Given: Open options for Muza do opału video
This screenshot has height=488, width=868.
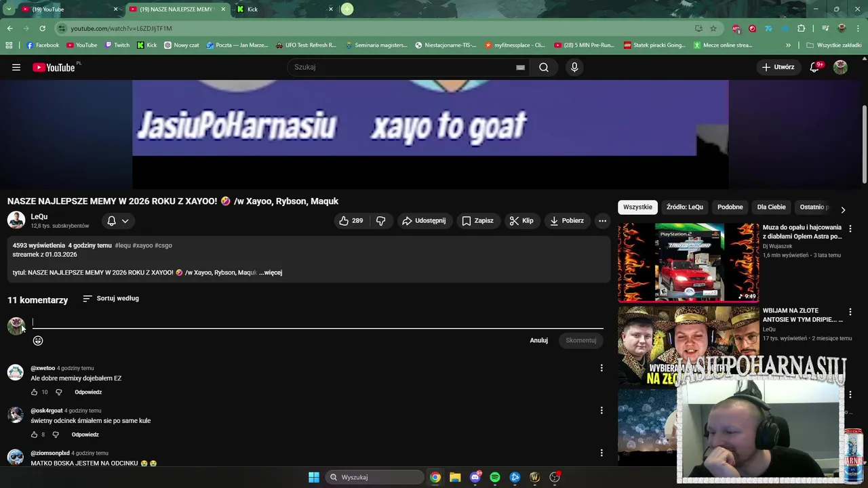Looking at the screenshot, I should coord(850,229).
